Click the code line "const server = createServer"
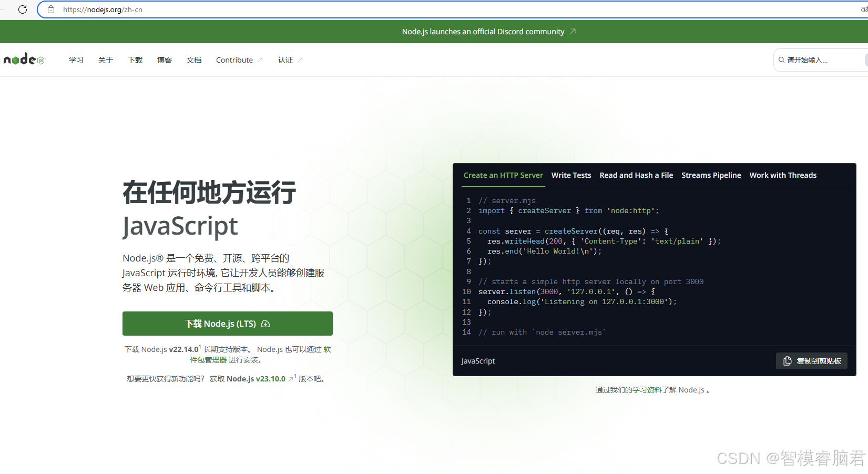This screenshot has height=474, width=868. 573,231
